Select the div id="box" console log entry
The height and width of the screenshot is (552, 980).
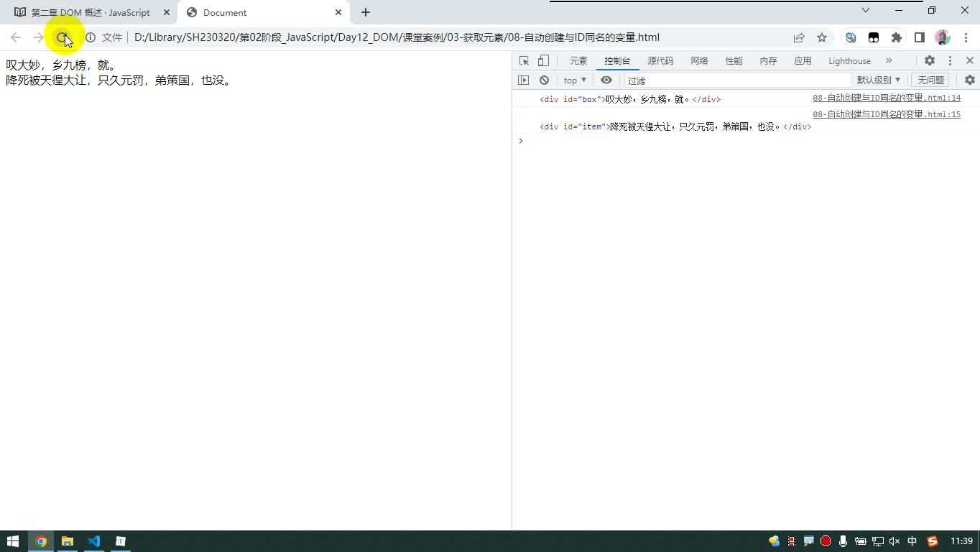tap(630, 99)
